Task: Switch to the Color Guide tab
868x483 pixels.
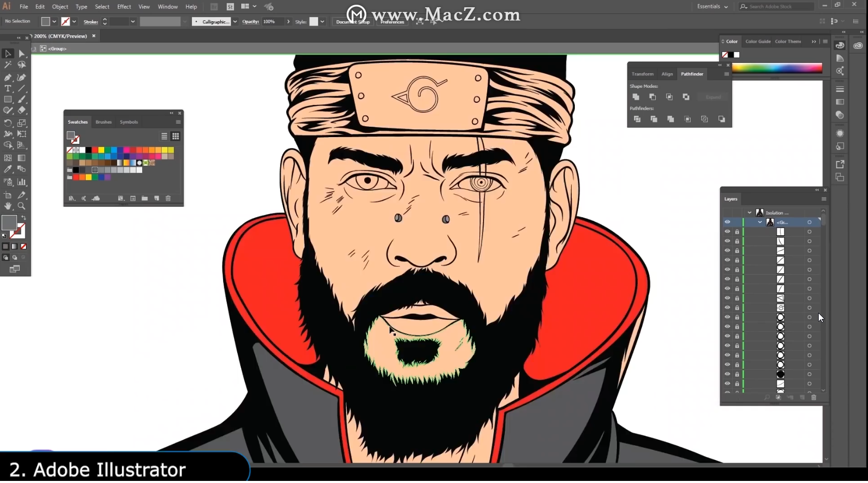Action: pos(758,42)
